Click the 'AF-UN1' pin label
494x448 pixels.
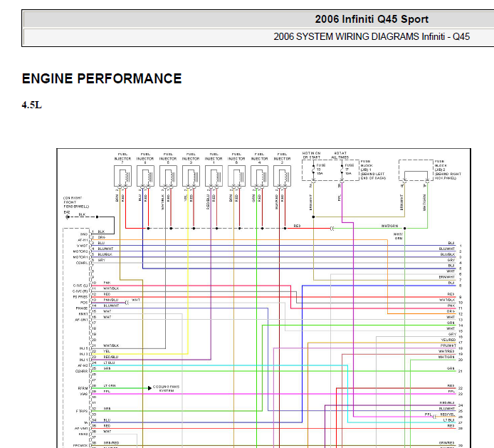(81, 320)
